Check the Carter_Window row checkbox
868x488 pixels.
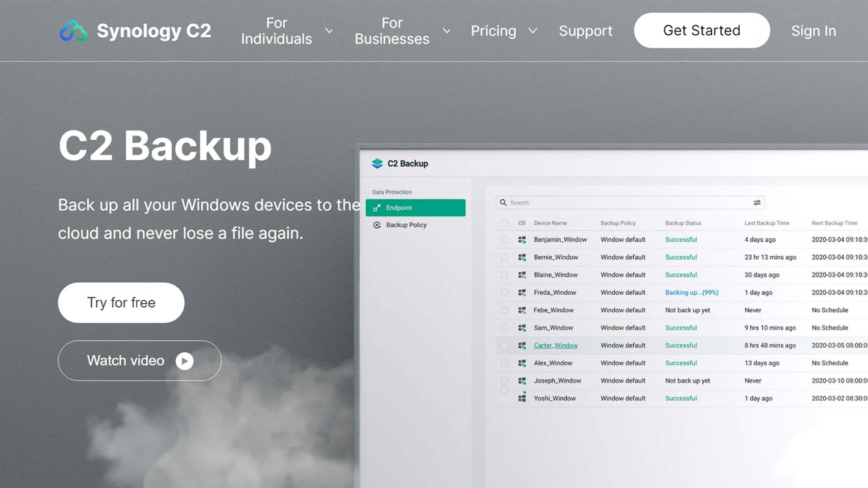click(x=504, y=346)
